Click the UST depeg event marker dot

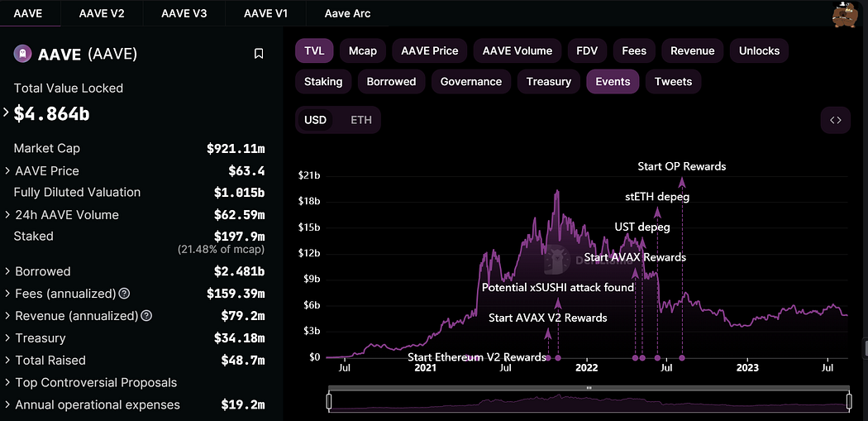tap(642, 358)
